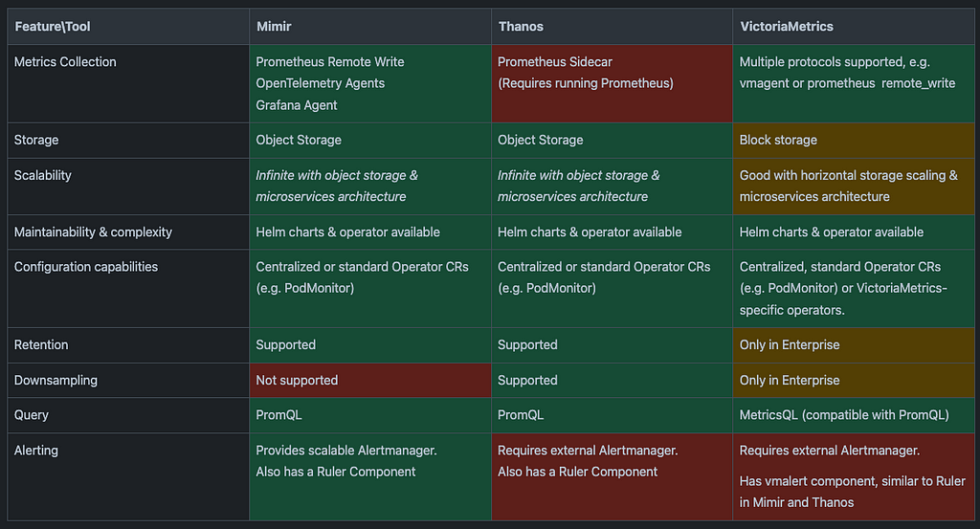Click Mimir's Helm charts & operator cell

click(x=370, y=232)
